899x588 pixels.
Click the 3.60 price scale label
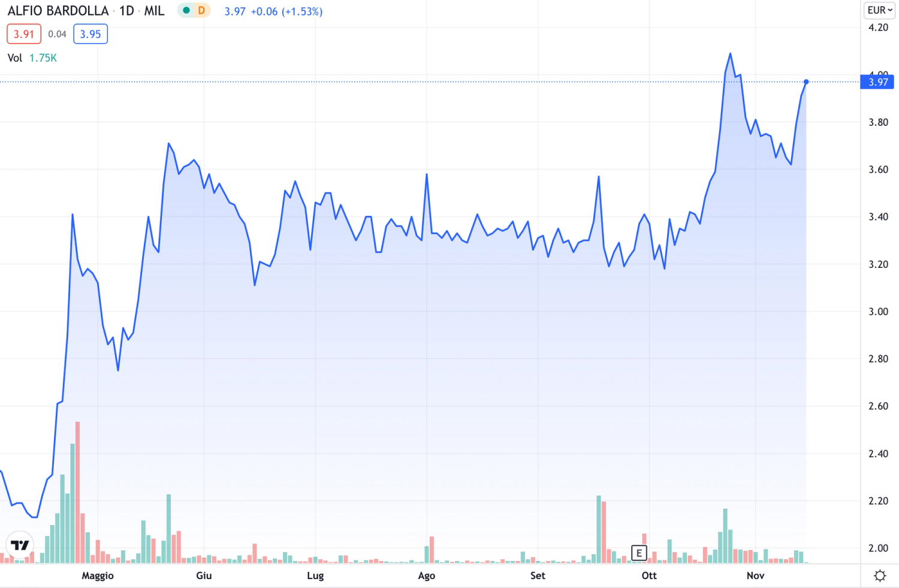[x=879, y=170]
